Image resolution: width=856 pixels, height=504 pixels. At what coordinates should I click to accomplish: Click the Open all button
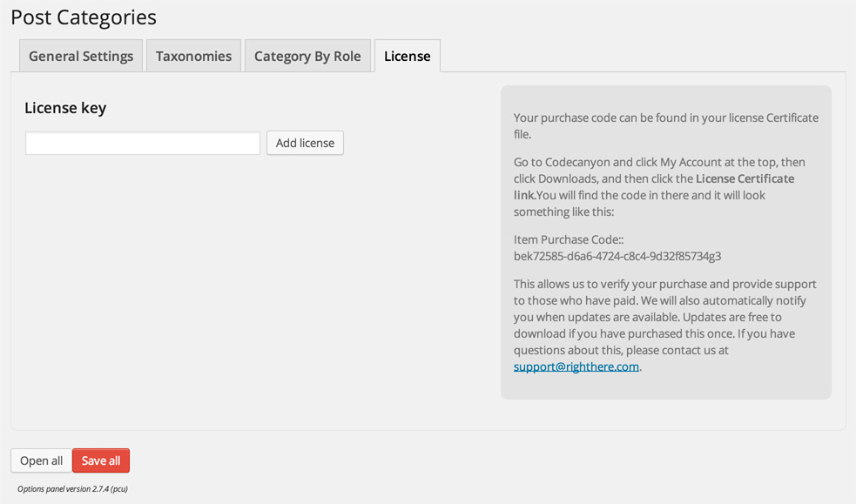(x=42, y=460)
